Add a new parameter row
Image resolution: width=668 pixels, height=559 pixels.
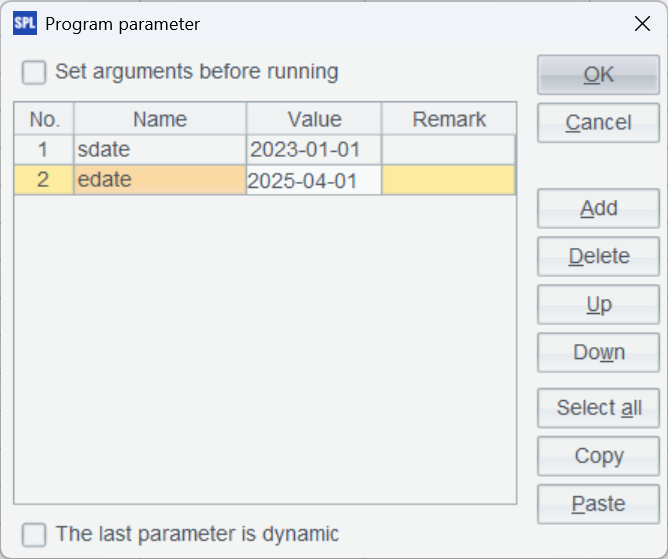pos(598,209)
